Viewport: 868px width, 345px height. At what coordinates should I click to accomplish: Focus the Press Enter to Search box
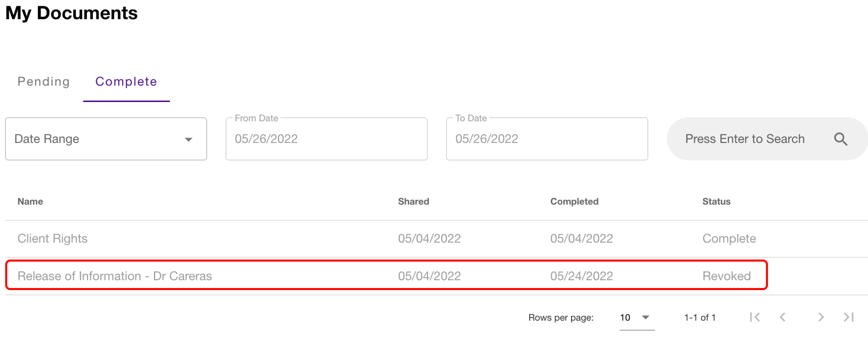coord(745,139)
